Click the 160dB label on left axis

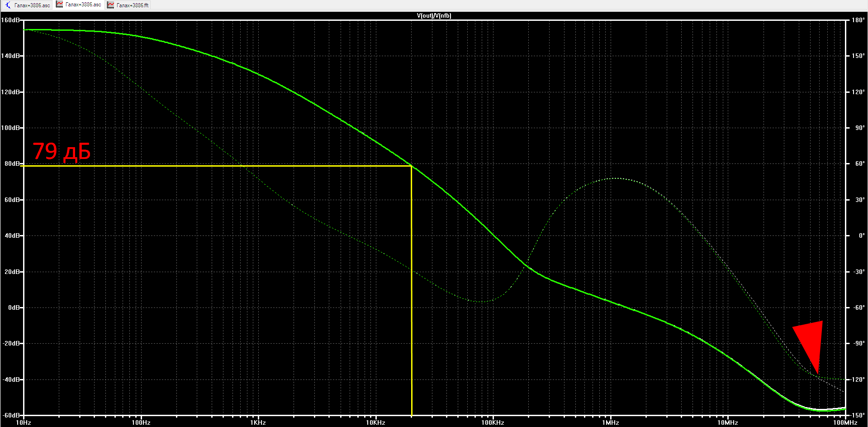pos(10,20)
